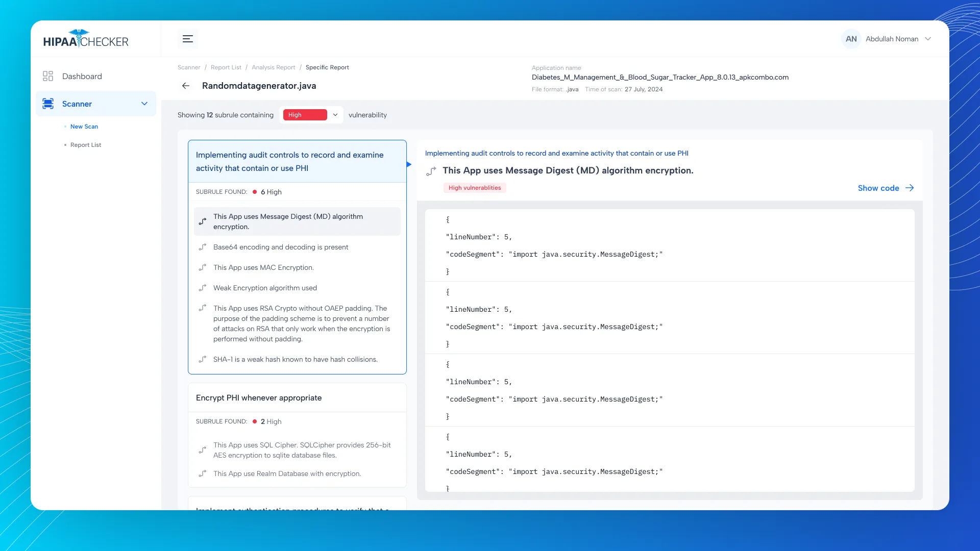Click the icon beside Realm Database subrule

pos(203,473)
